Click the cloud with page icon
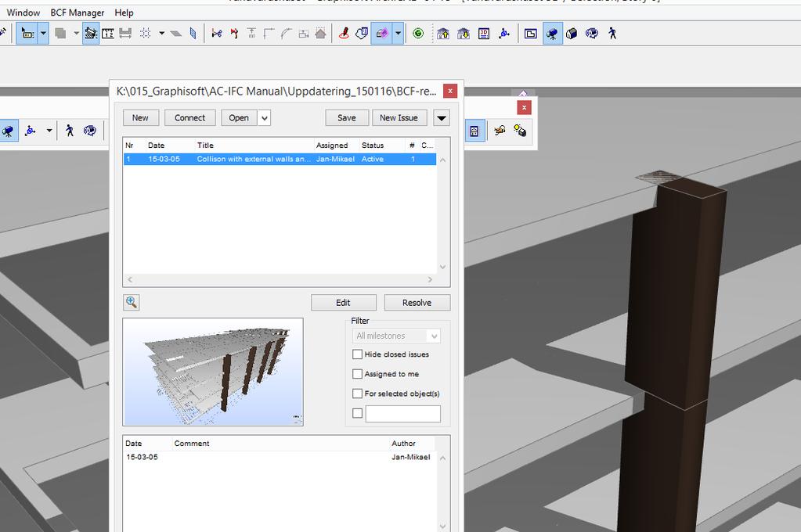The width and height of the screenshot is (801, 532). [x=362, y=34]
